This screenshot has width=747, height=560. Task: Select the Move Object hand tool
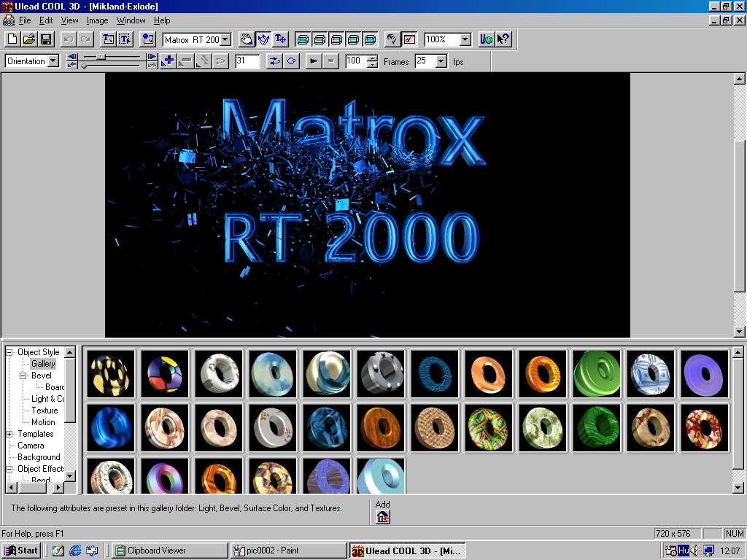point(247,39)
